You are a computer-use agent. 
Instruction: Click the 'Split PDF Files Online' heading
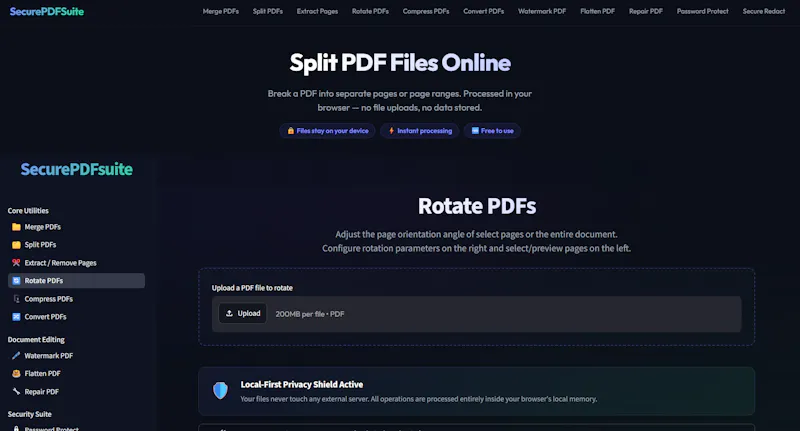tap(400, 63)
